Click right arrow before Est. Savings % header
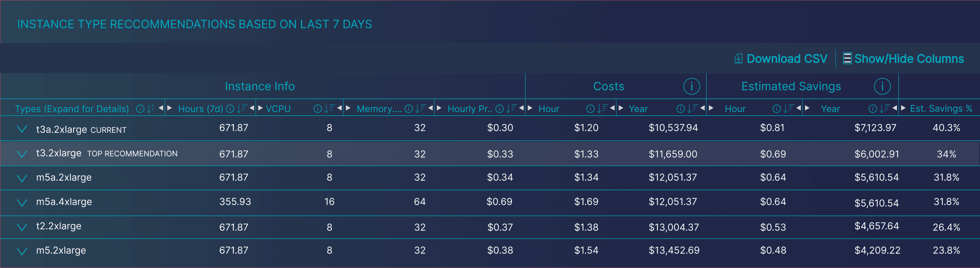This screenshot has width=980, height=268. (903, 108)
